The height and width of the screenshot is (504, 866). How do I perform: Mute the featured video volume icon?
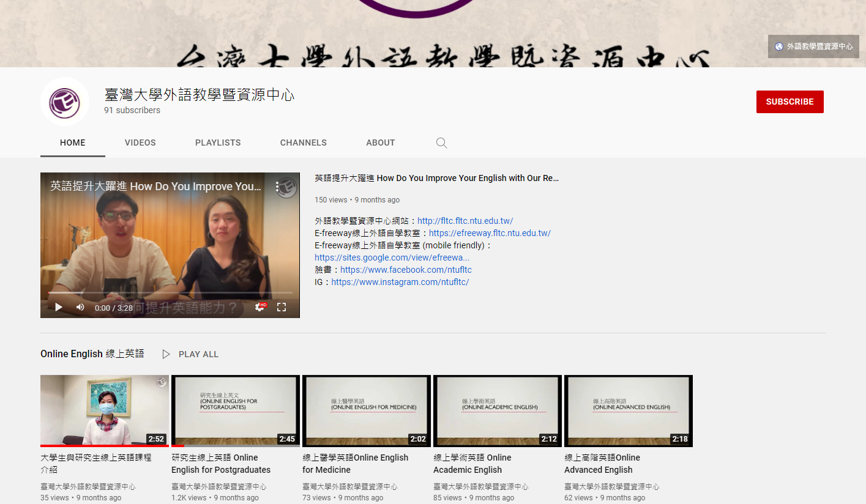[x=80, y=307]
